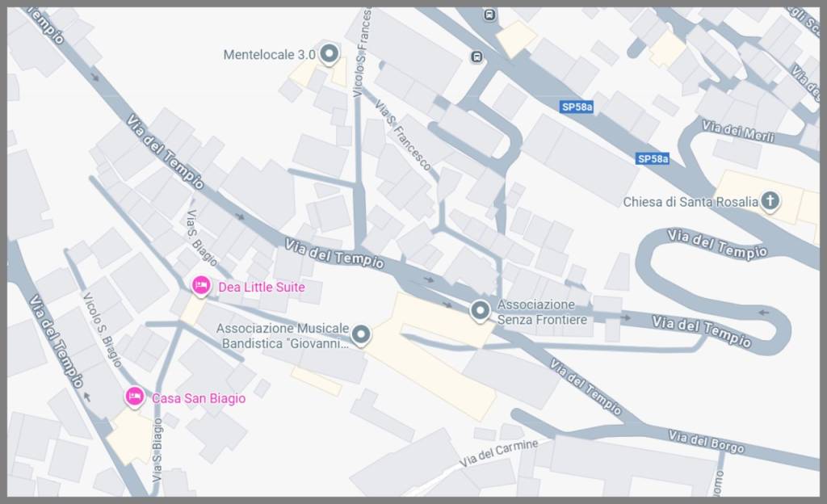
Task: Click the Associazione Musicale Bandistica label
Action: (283, 336)
